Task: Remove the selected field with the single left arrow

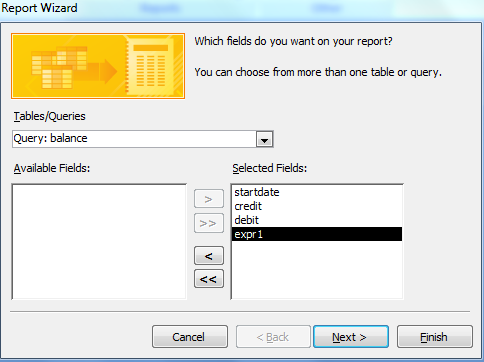Action: [x=209, y=256]
